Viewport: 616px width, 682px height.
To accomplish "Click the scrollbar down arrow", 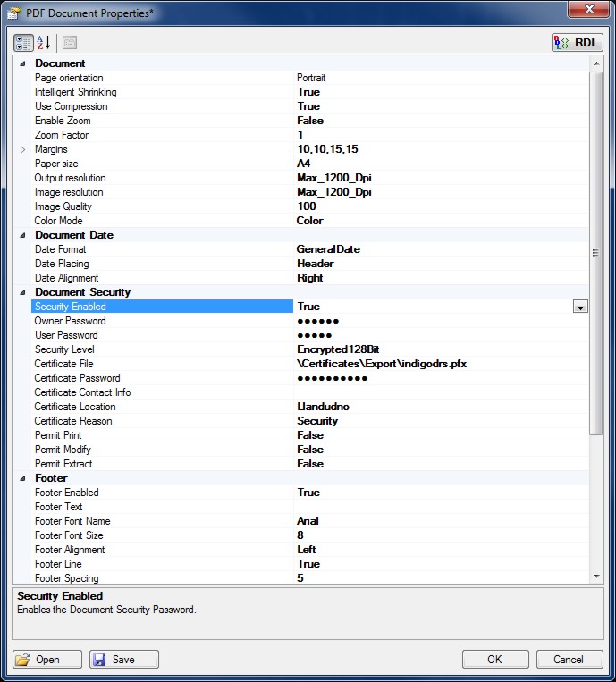I will point(596,577).
